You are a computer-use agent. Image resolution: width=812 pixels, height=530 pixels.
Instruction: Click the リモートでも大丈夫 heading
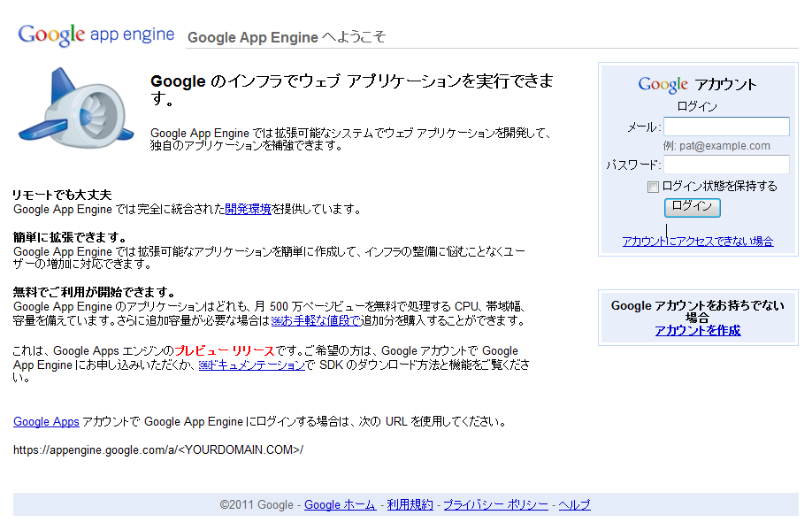pyautogui.click(x=62, y=195)
